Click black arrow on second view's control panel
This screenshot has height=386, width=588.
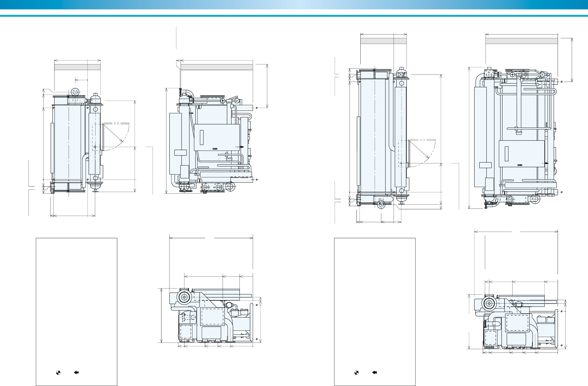(x=242, y=147)
